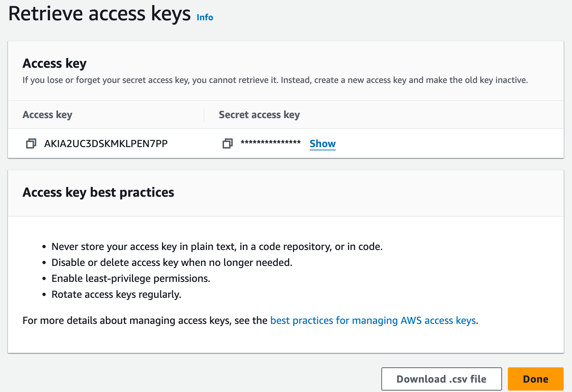The height and width of the screenshot is (392, 572).
Task: Click the Access key best practices heading
Action: (x=98, y=192)
